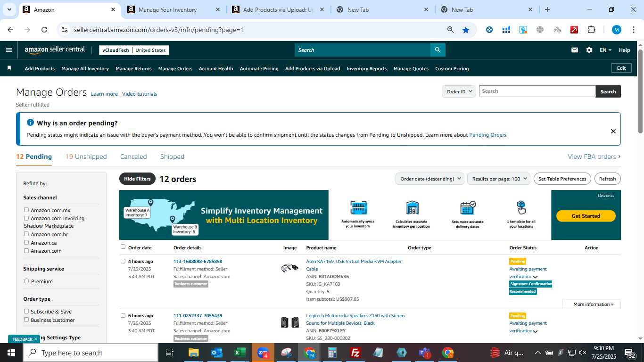Open Manage All Inventory menu item
644x362 pixels.
[85, 68]
